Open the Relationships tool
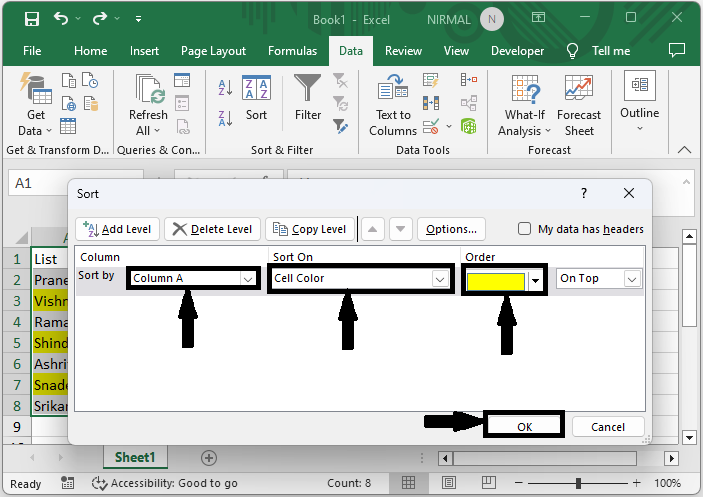This screenshot has height=497, width=703. [469, 104]
